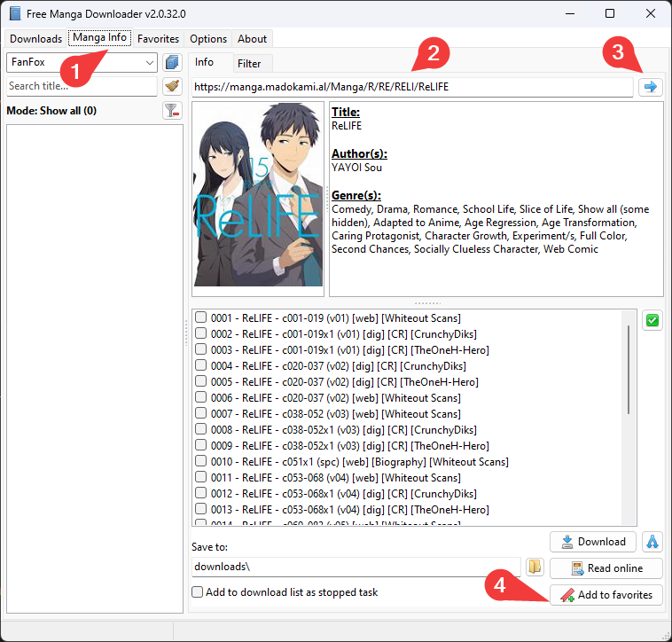Tick chapter 0005 ReLIFE TheOneH-Hero checkbox
The width and height of the screenshot is (672, 642).
[201, 382]
